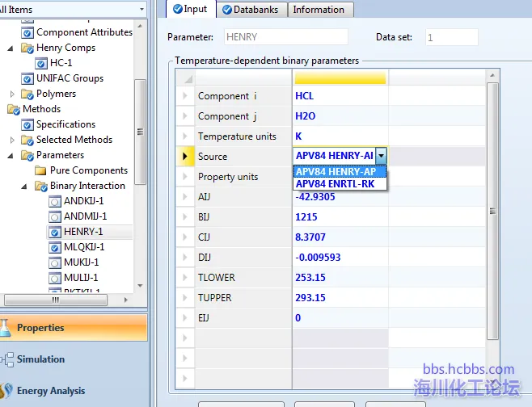Open the All Items filter dropdown
Viewport: 532px width, 407px height.
tap(141, 9)
